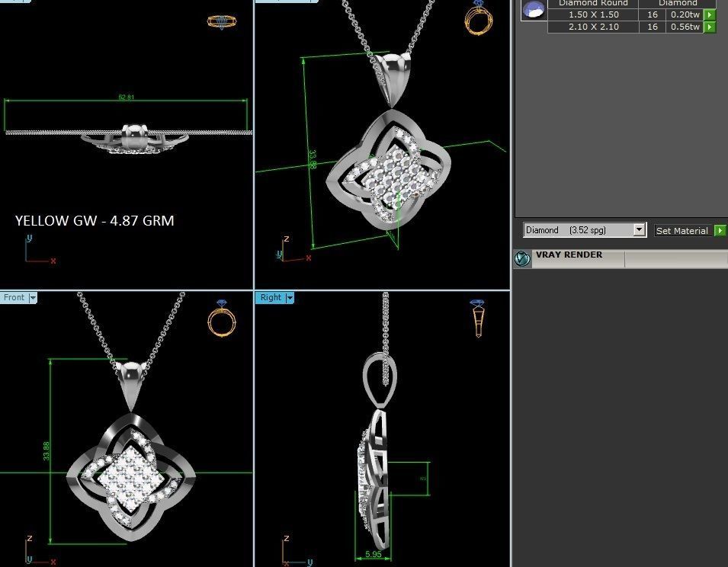Select the 0.20tw weight cell

click(685, 14)
